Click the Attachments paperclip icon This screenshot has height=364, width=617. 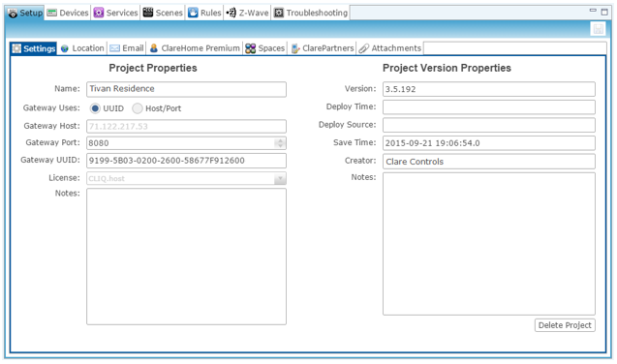point(363,48)
